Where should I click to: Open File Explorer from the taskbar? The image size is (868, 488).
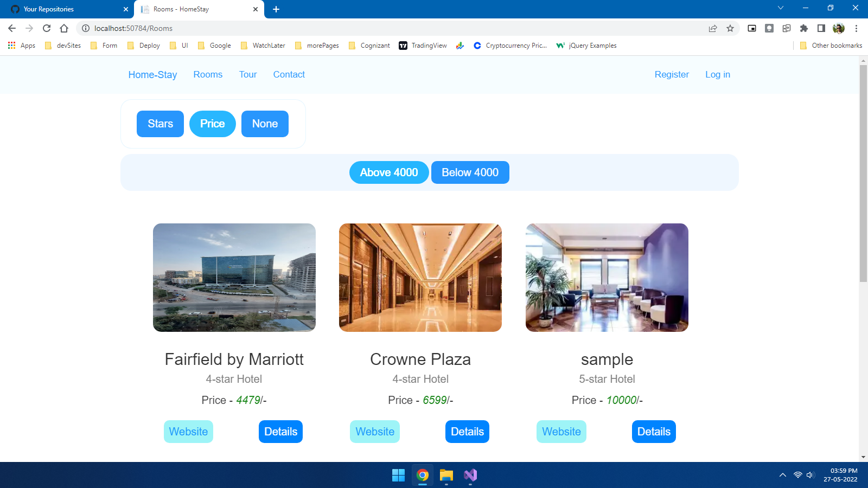[446, 475]
